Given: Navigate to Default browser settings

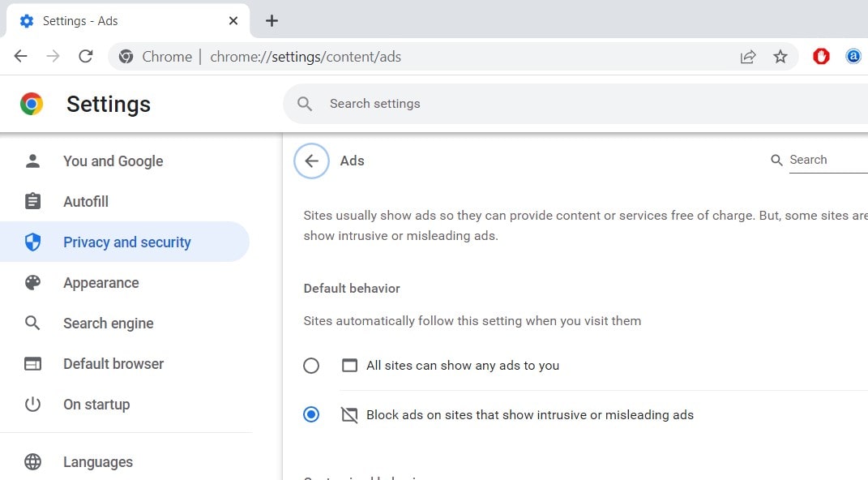Looking at the screenshot, I should 113,364.
